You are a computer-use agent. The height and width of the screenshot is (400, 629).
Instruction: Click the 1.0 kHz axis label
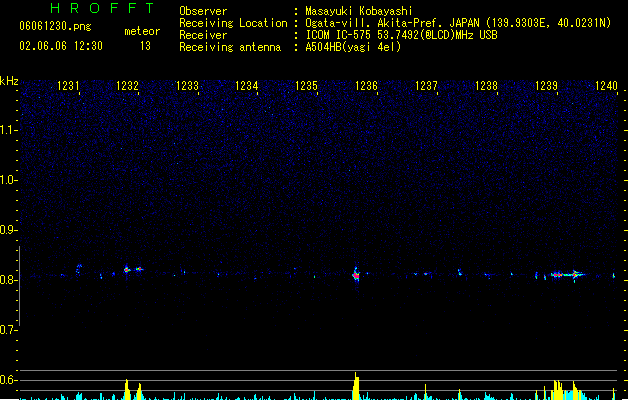point(8,180)
